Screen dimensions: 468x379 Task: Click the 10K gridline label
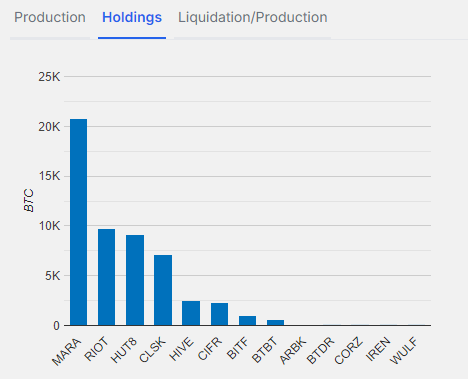[x=49, y=226]
